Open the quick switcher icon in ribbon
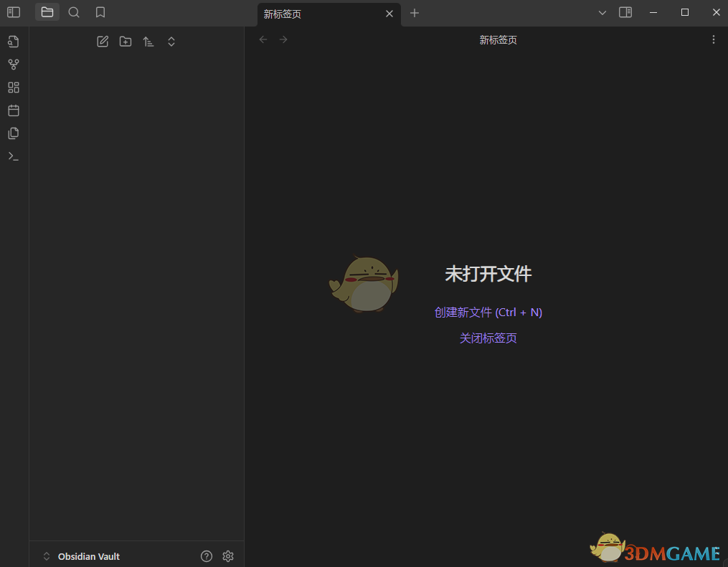Image resolution: width=728 pixels, height=567 pixels. 14,42
